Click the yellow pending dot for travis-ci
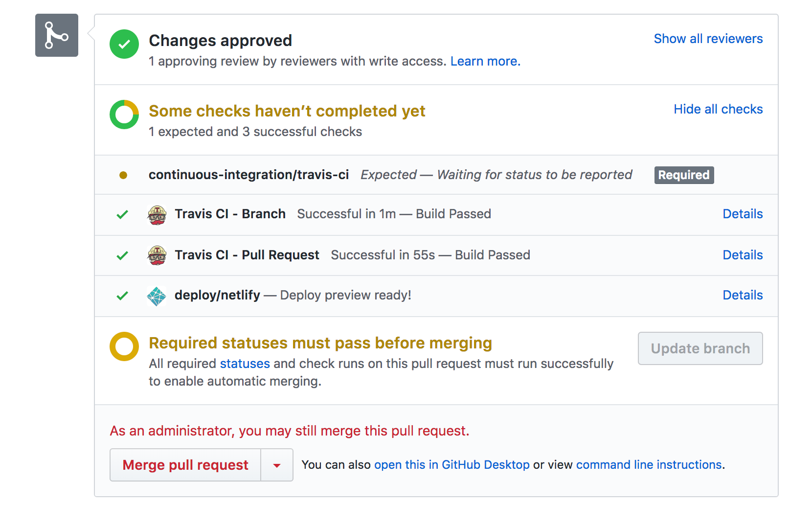The width and height of the screenshot is (812, 505). [123, 175]
